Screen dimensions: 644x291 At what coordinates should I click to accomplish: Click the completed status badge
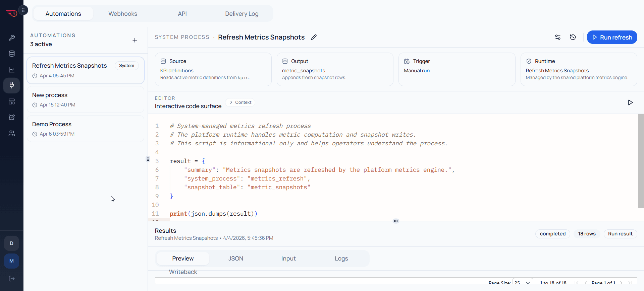[553, 234]
